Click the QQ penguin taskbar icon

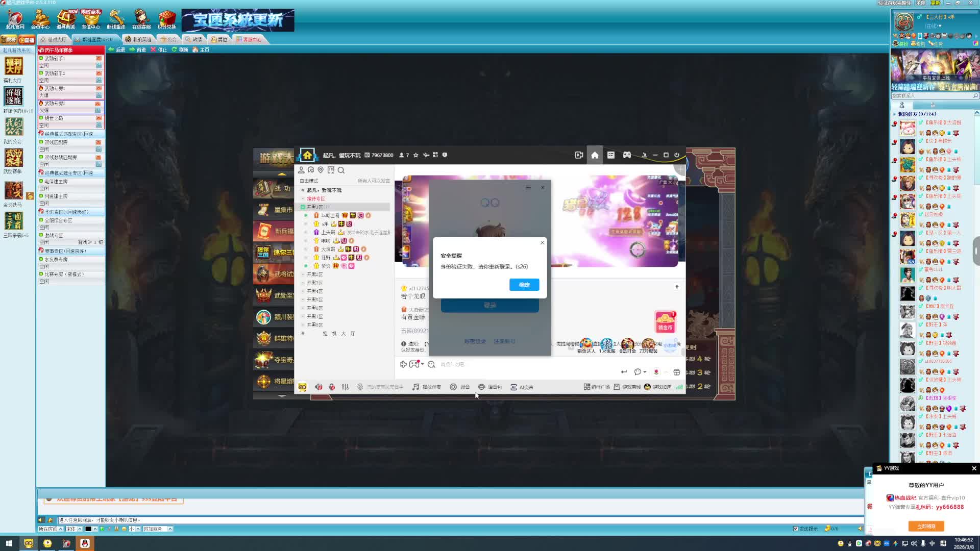click(85, 543)
